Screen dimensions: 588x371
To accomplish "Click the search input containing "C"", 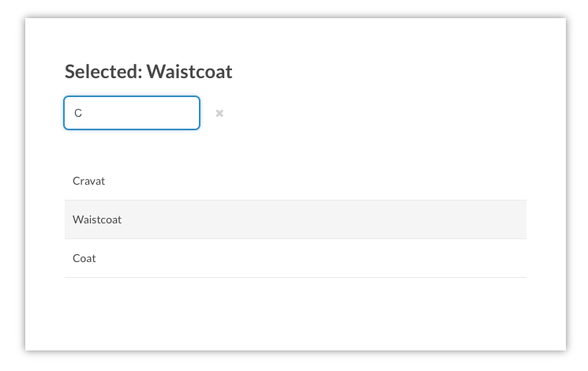I will [132, 113].
